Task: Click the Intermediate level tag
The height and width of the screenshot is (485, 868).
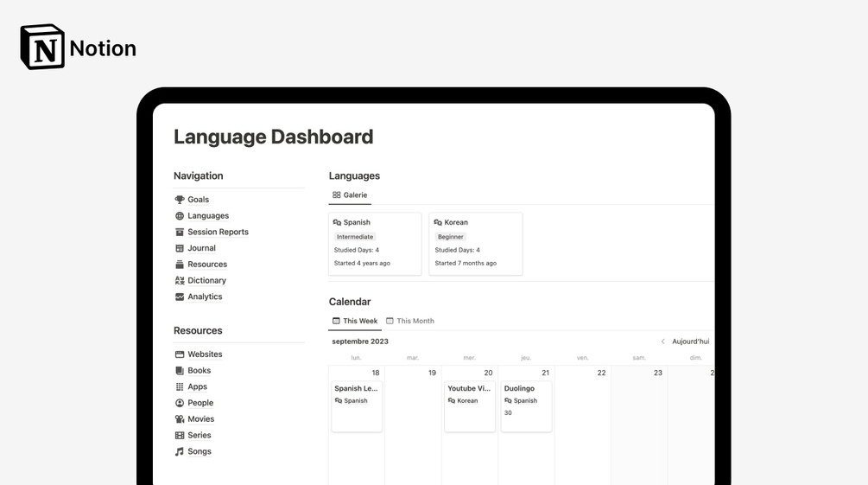Action: (x=355, y=237)
